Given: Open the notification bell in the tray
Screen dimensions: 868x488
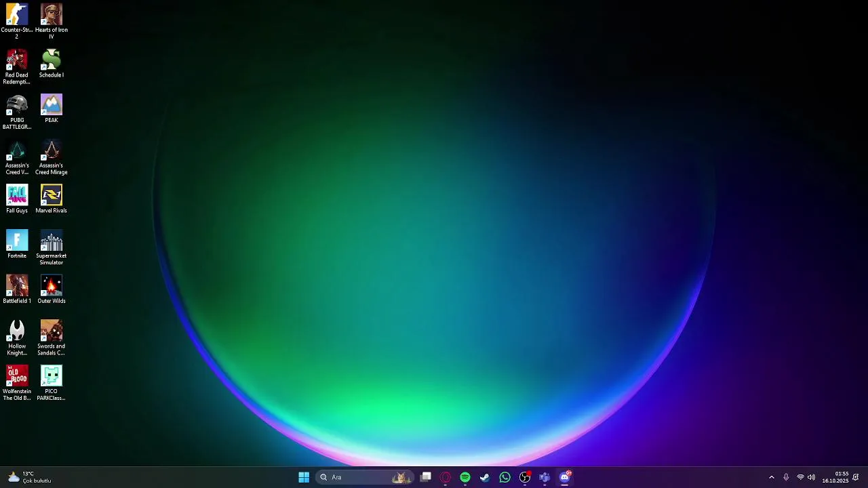Looking at the screenshot, I should tap(856, 477).
